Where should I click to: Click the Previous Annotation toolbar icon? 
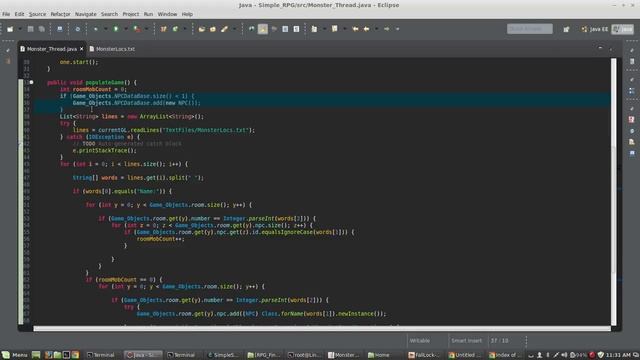(335, 29)
